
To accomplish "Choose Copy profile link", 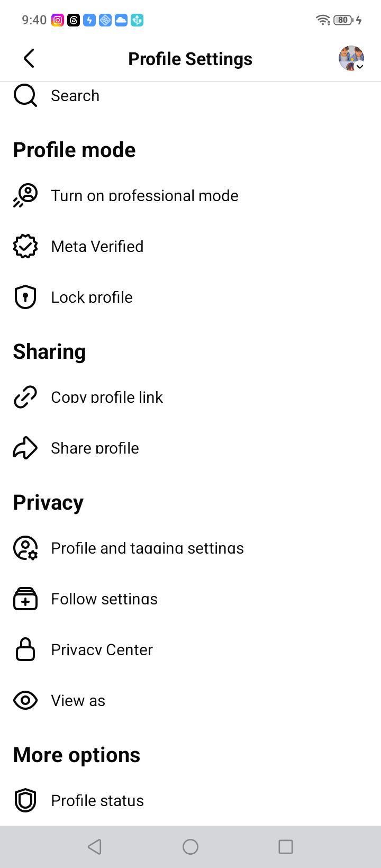I will (190, 397).
